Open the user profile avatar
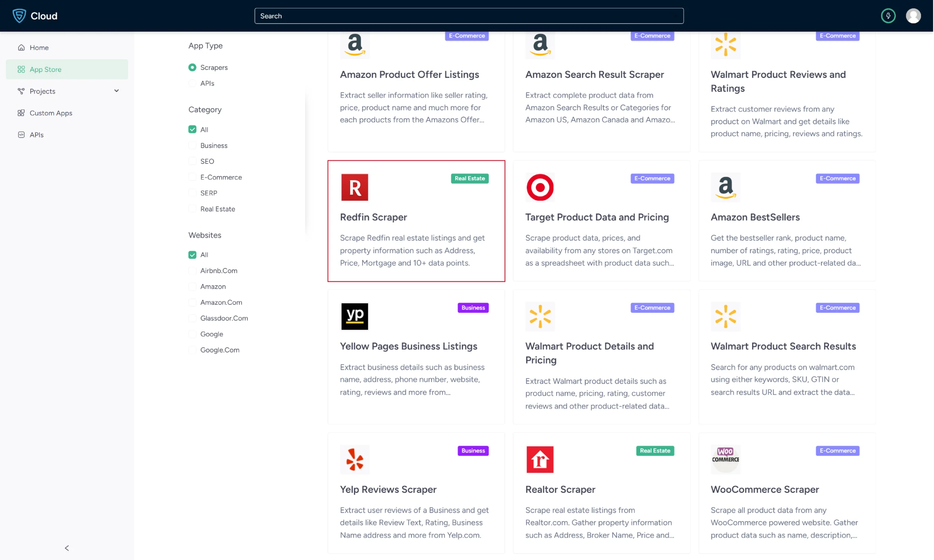This screenshot has width=934, height=560. point(913,16)
